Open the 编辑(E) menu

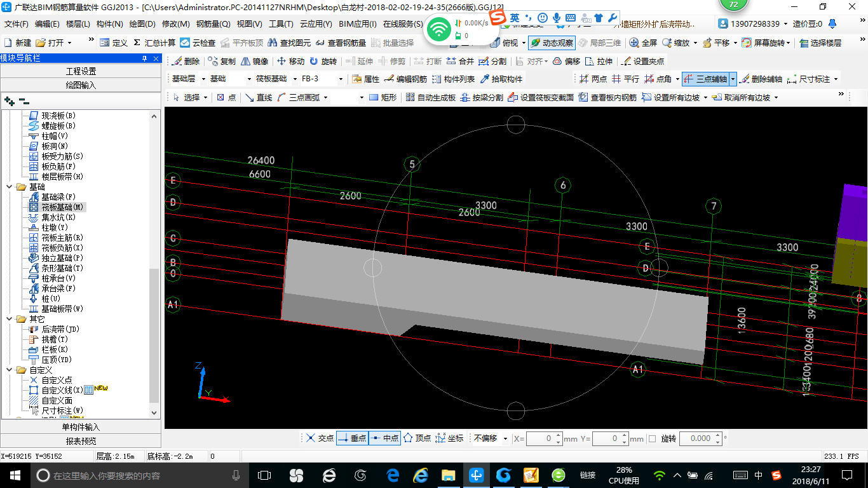point(47,24)
